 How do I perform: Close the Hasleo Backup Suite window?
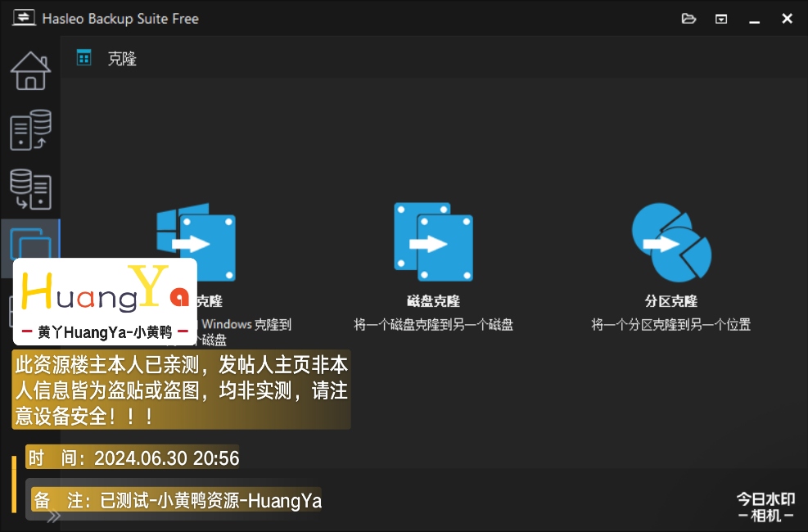click(787, 18)
